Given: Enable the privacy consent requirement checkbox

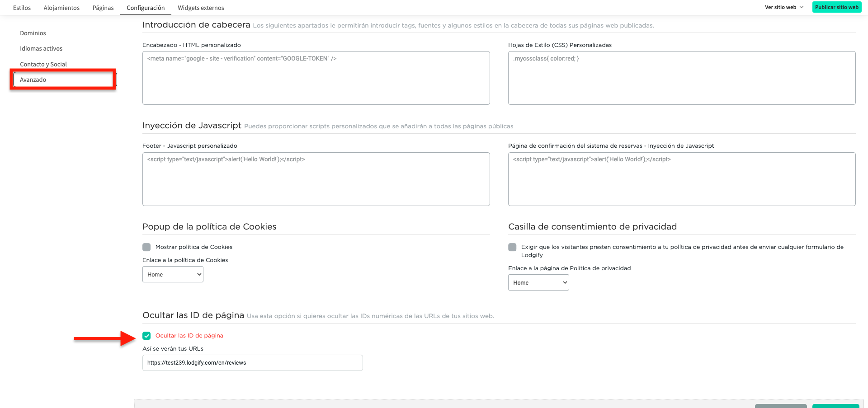Looking at the screenshot, I should coord(512,247).
